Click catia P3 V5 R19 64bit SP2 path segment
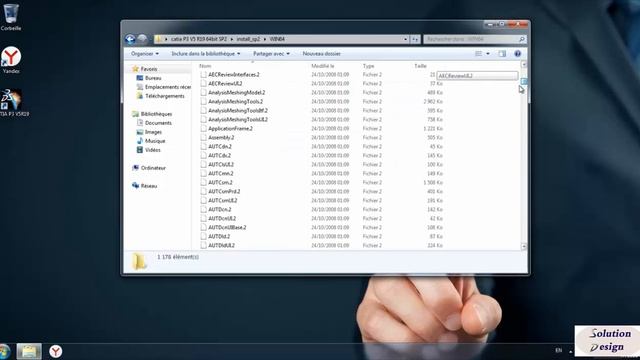Image resolution: width=640 pixels, height=360 pixels. pyautogui.click(x=199, y=39)
